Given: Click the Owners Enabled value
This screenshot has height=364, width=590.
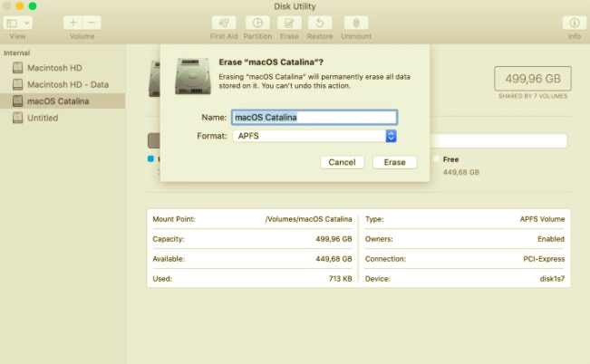Looking at the screenshot, I should coord(551,239).
